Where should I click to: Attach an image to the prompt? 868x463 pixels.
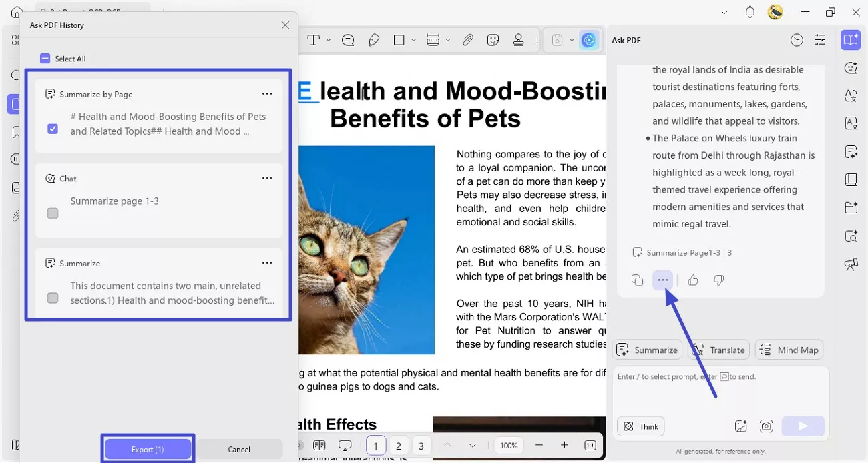pyautogui.click(x=740, y=426)
